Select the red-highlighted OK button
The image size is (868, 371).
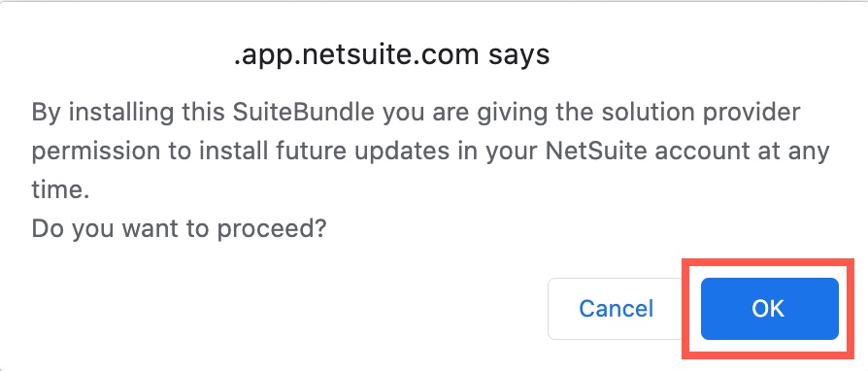(770, 309)
